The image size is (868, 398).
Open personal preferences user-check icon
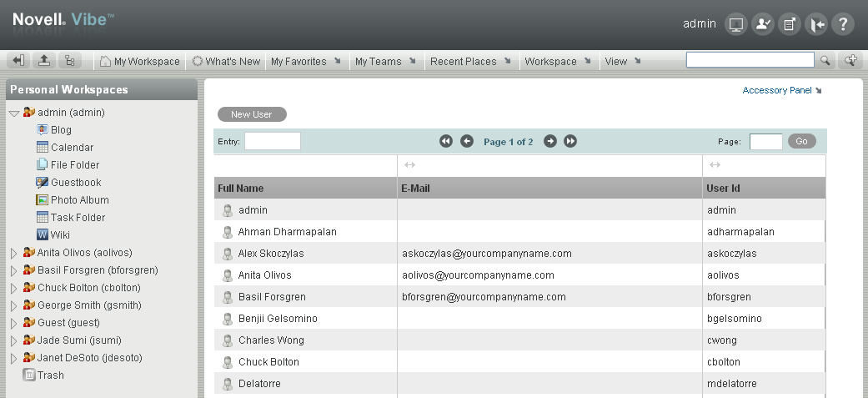click(x=762, y=24)
